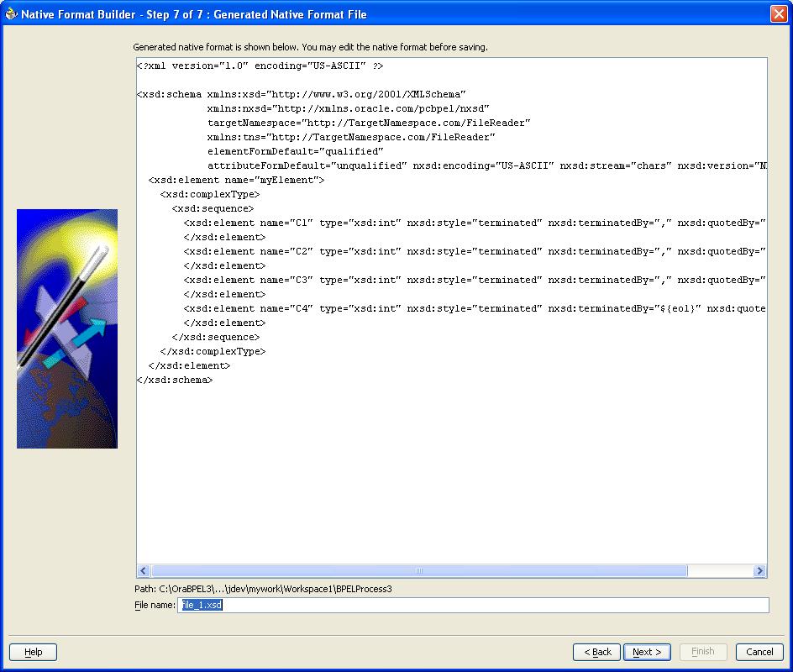This screenshot has width=793, height=672.
Task: Click the xsd:element name="myElement" line
Action: [236, 180]
